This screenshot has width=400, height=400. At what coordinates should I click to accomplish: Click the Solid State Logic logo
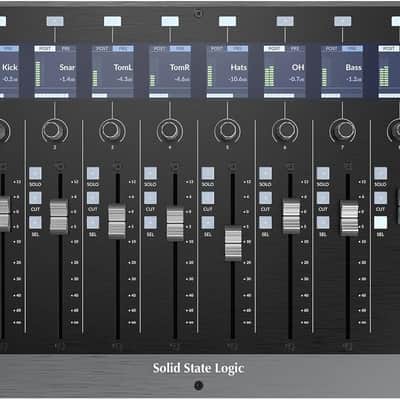[x=199, y=368]
